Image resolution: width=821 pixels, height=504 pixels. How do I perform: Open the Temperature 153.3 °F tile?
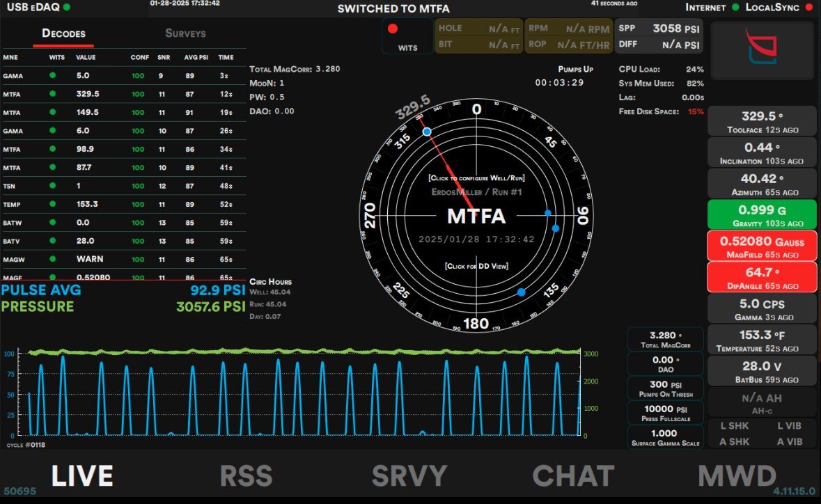pos(762,340)
